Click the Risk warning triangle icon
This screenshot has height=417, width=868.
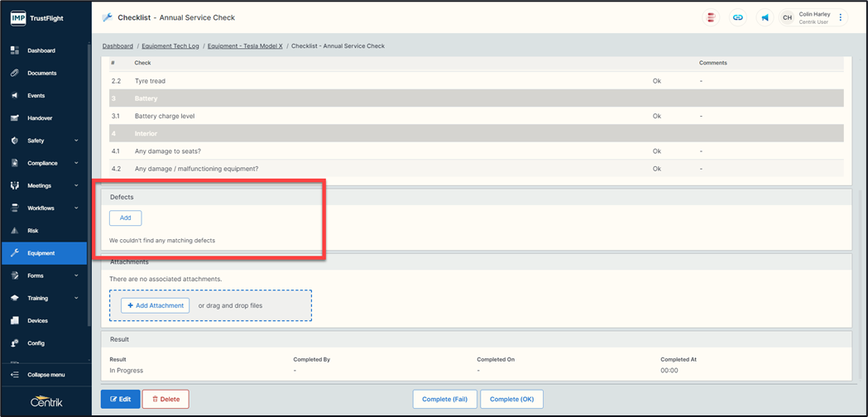pos(15,231)
